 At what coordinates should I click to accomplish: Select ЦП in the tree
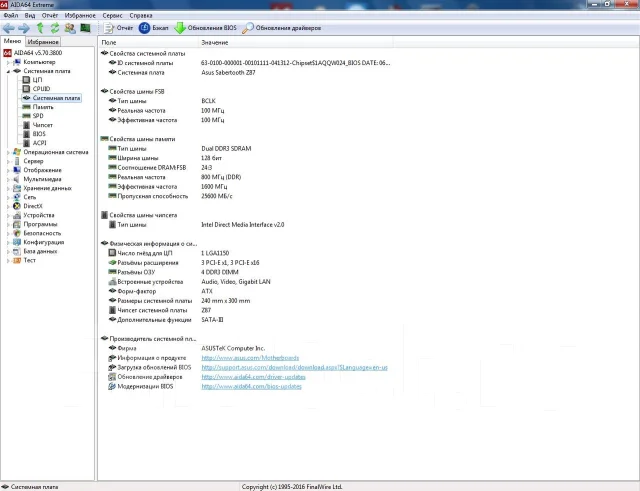pyautogui.click(x=37, y=80)
